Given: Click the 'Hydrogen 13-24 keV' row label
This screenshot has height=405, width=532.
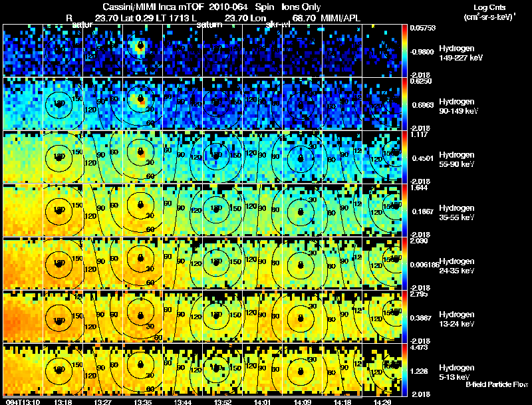Looking at the screenshot, I should tap(457, 319).
